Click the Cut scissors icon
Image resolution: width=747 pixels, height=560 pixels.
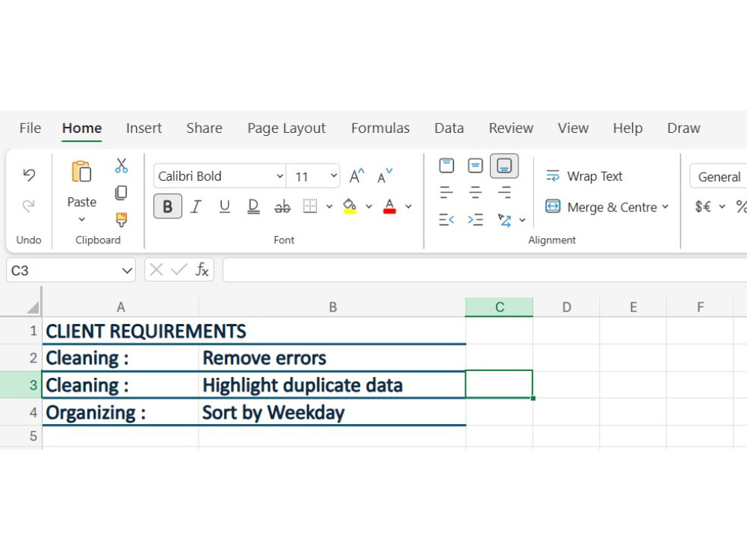(x=122, y=166)
